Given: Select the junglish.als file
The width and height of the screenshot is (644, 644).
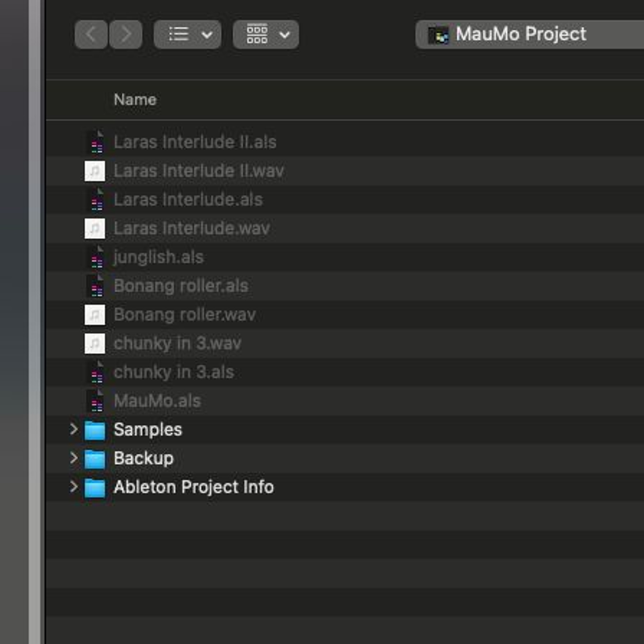Looking at the screenshot, I should coord(159,257).
